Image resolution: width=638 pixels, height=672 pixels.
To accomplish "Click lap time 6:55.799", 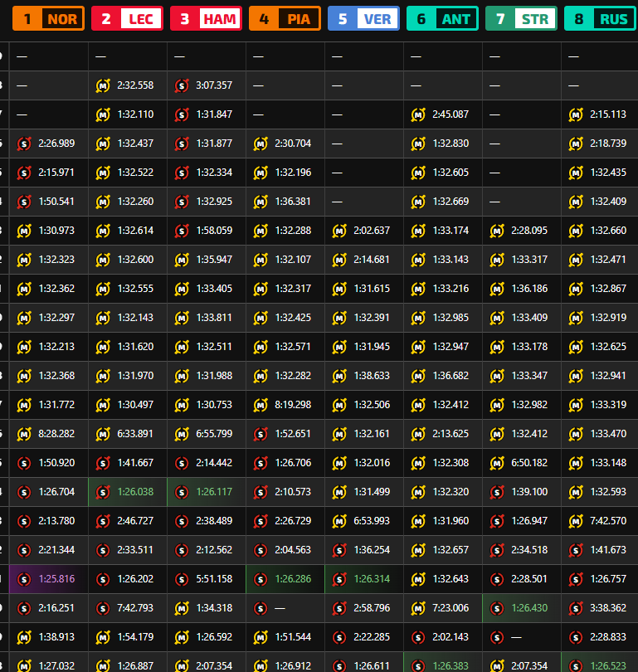I will click(x=214, y=434).
